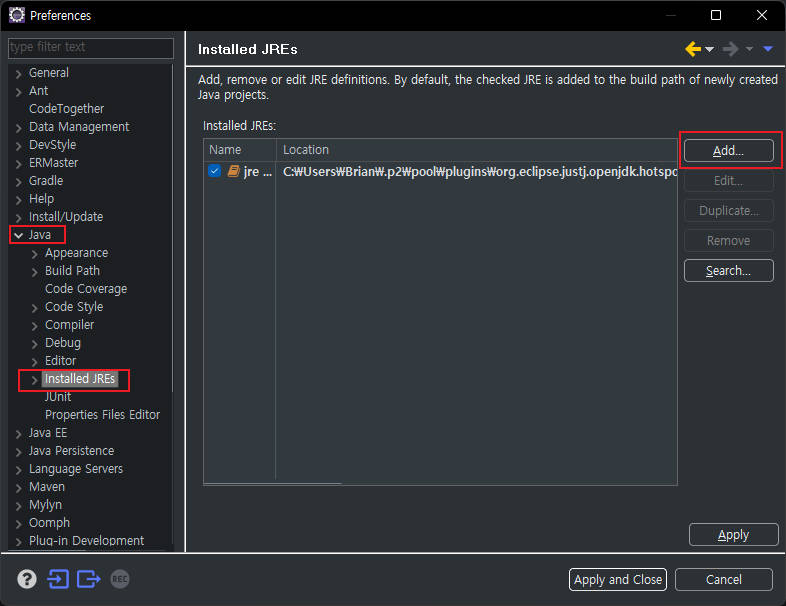This screenshot has height=606, width=786.
Task: Select Language Servers in the tree
Action: pos(76,469)
